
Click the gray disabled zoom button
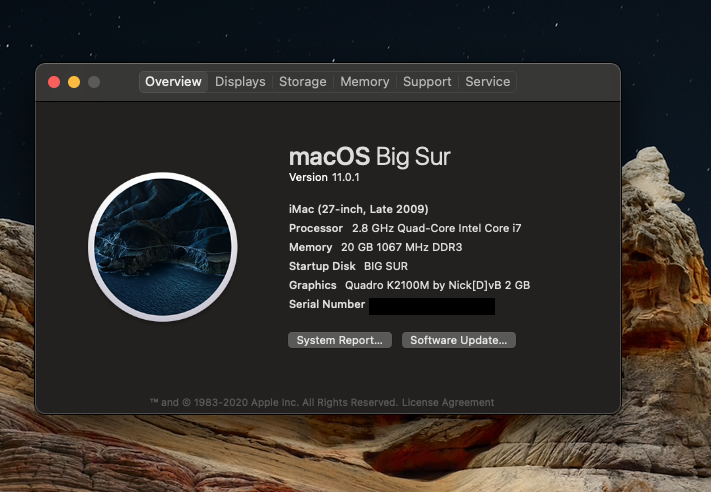(94, 82)
